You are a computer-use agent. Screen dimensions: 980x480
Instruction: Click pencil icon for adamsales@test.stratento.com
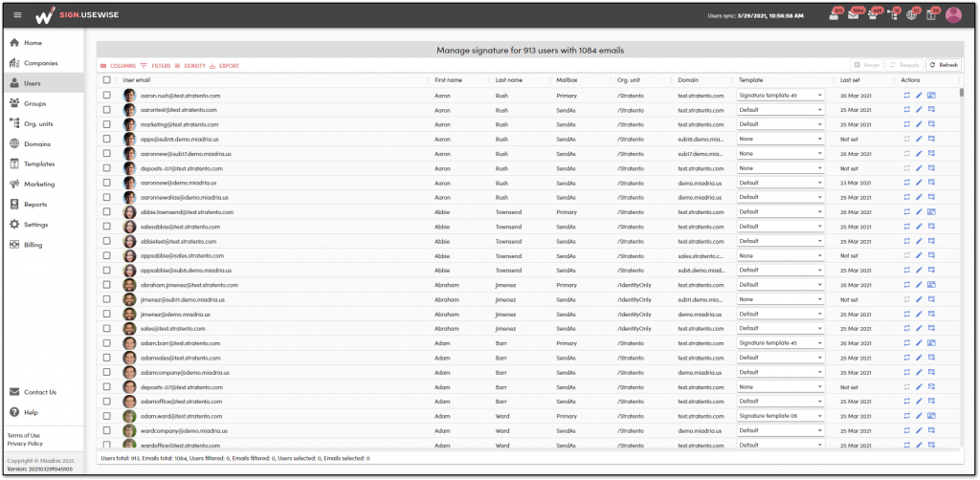919,358
